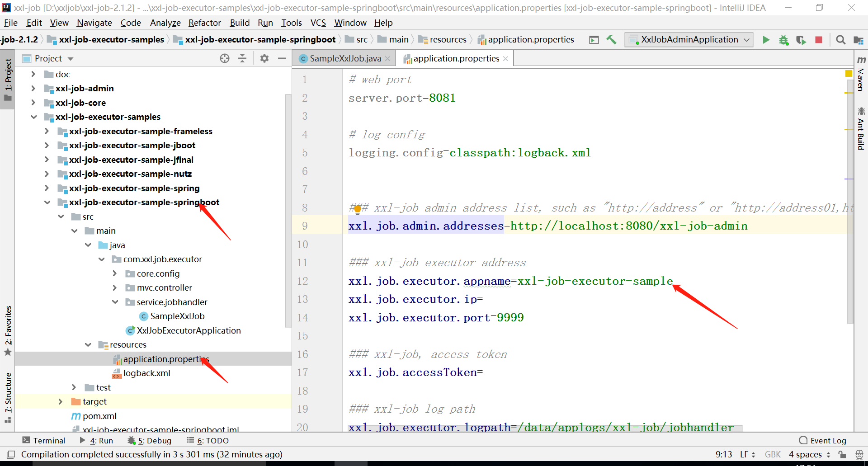Open the VCS menu
868x466 pixels.
318,23
